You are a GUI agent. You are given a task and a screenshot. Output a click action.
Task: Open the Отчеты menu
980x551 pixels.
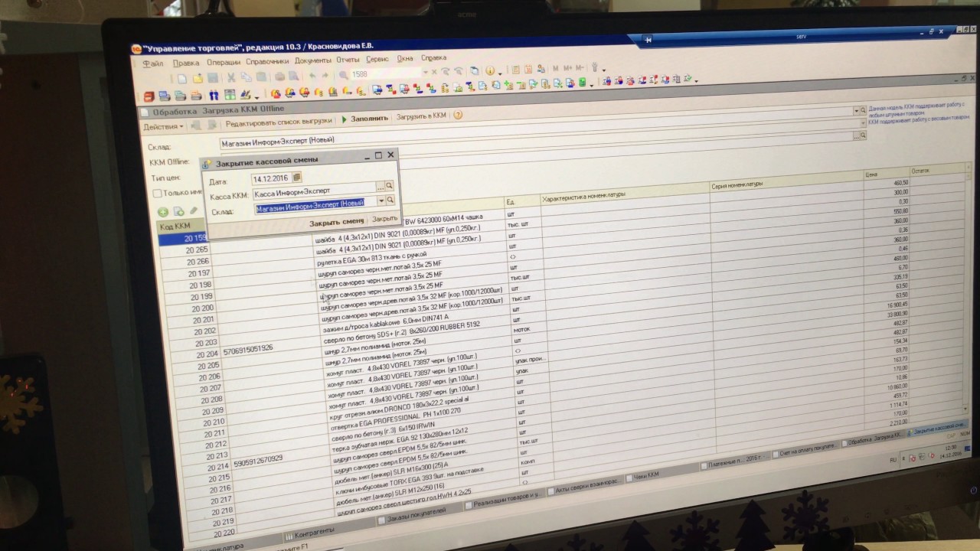pyautogui.click(x=348, y=60)
